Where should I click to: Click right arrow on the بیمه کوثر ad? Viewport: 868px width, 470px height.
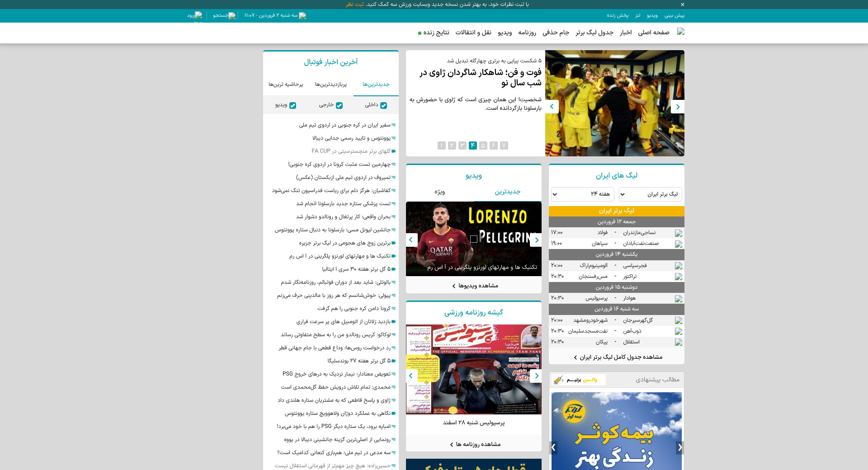click(x=679, y=447)
